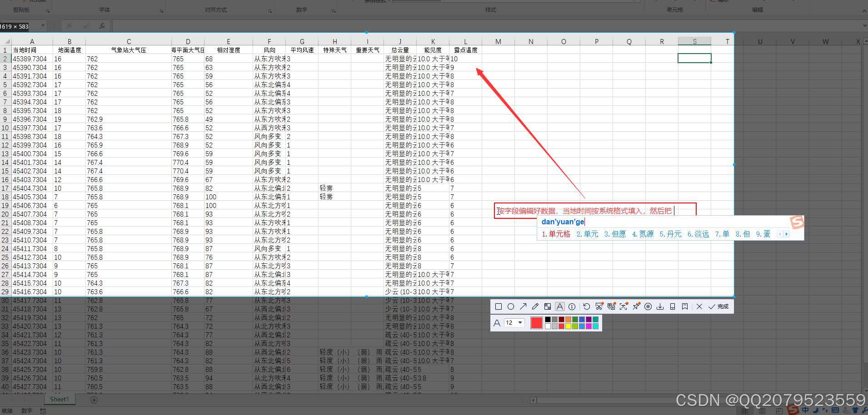
Task: Toggle half/full width moon icon
Action: [816, 410]
